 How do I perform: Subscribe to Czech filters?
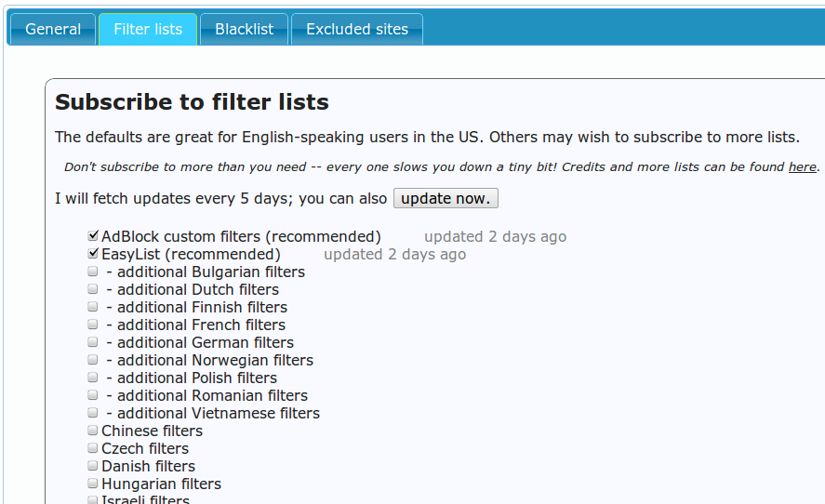point(93,448)
